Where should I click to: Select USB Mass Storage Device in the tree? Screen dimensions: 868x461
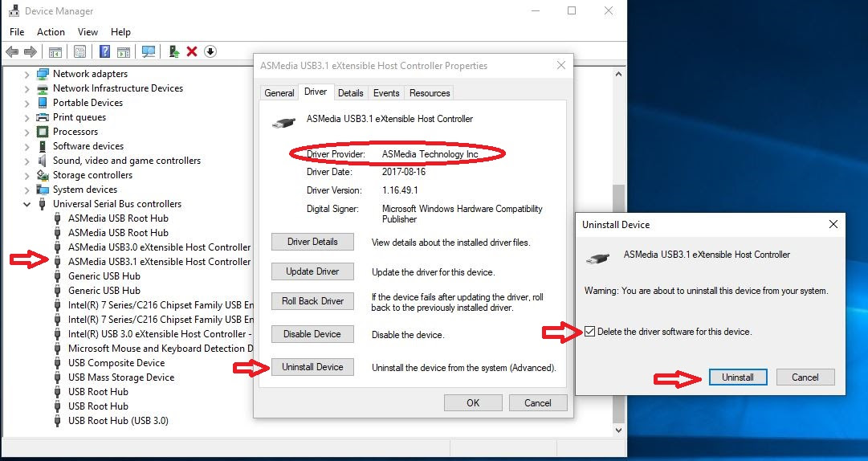click(x=121, y=377)
